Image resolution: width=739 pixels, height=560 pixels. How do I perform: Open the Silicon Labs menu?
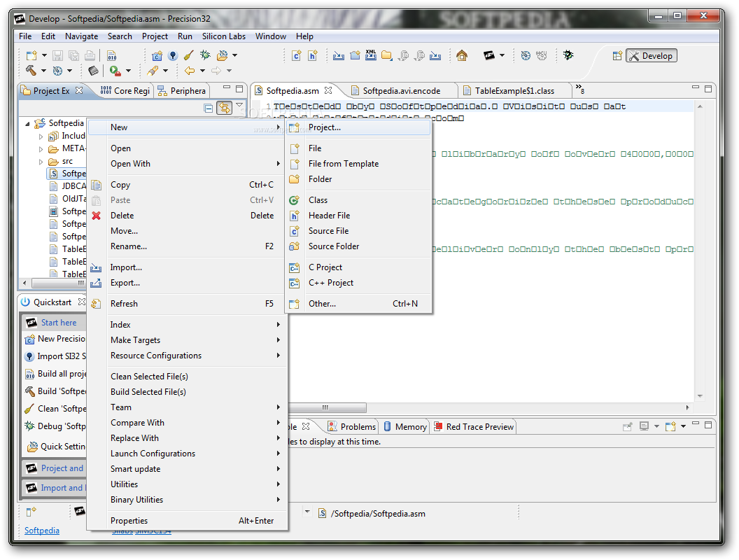coord(224,36)
